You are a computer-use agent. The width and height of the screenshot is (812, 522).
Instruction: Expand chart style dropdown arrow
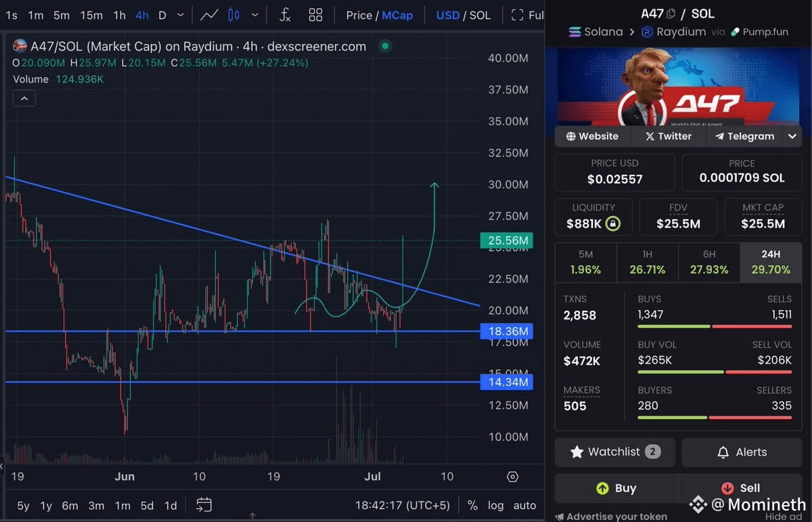coord(254,15)
